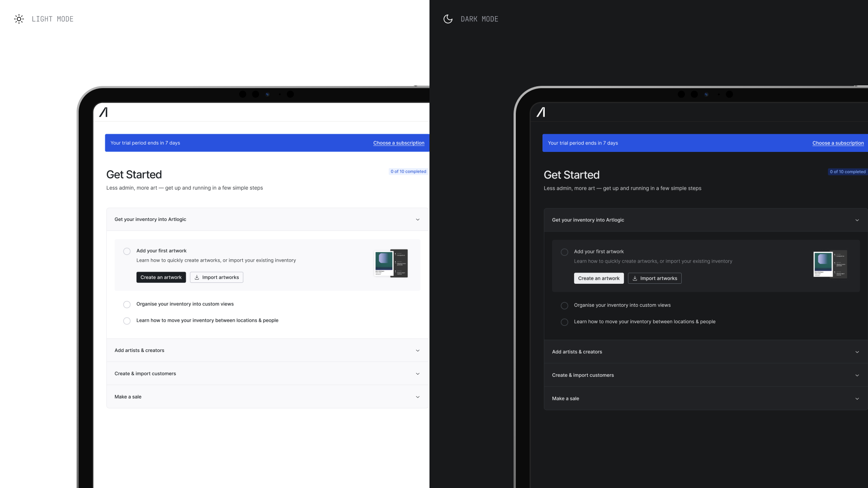Click 'Import artworks' button in dark mode
The image size is (868, 488).
[x=655, y=278]
